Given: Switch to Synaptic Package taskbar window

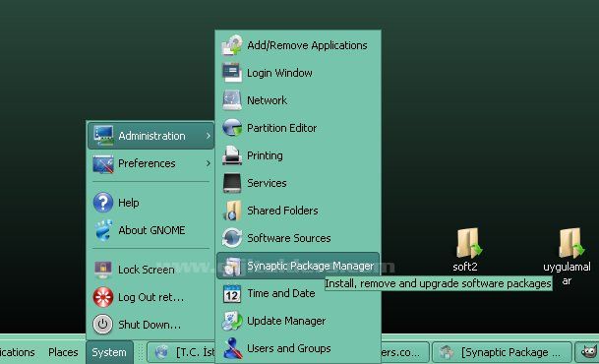Looking at the screenshot, I should coord(502,352).
